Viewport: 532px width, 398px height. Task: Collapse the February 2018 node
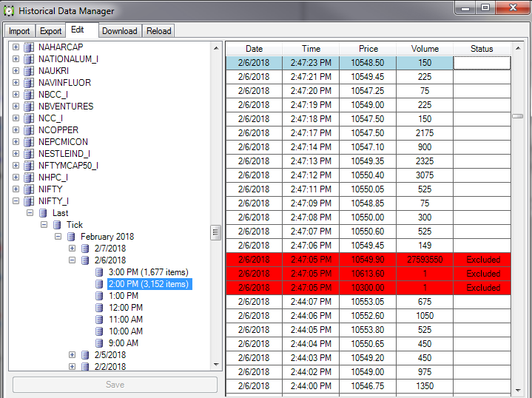[58, 237]
